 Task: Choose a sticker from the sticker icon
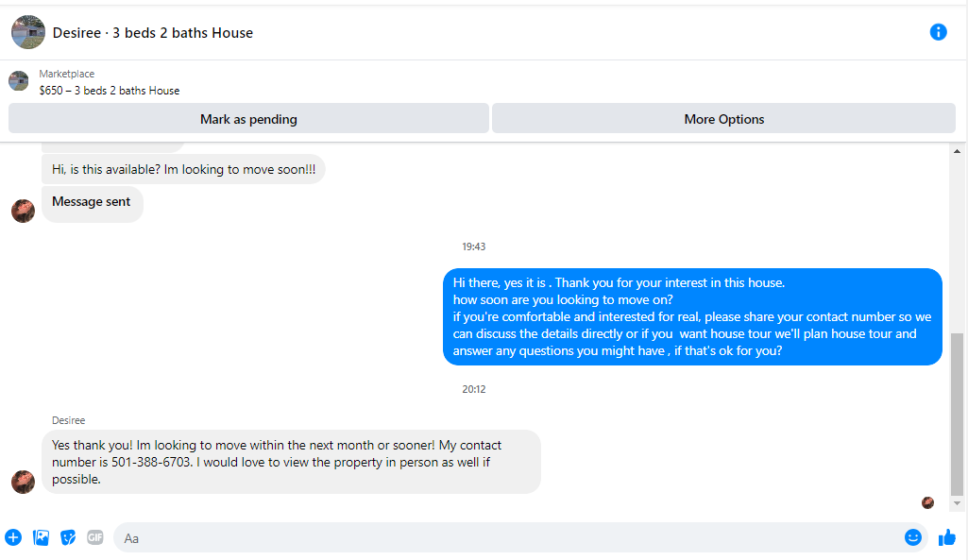pos(68,537)
